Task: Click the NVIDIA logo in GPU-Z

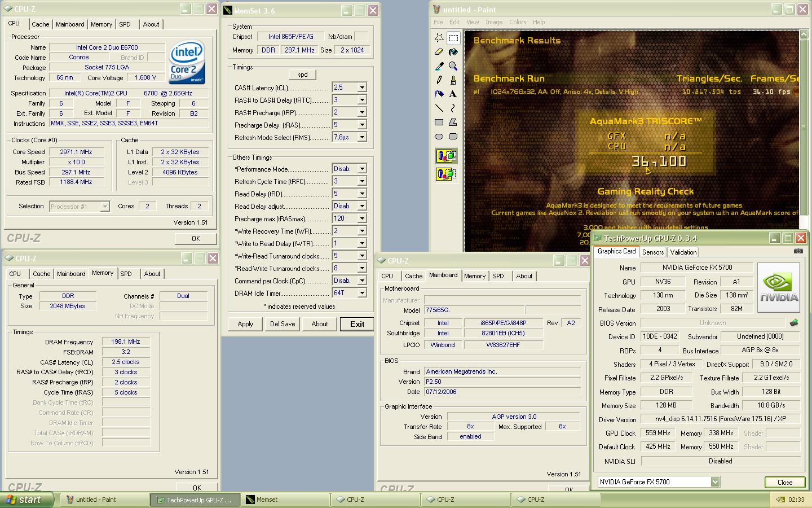Action: click(778, 288)
